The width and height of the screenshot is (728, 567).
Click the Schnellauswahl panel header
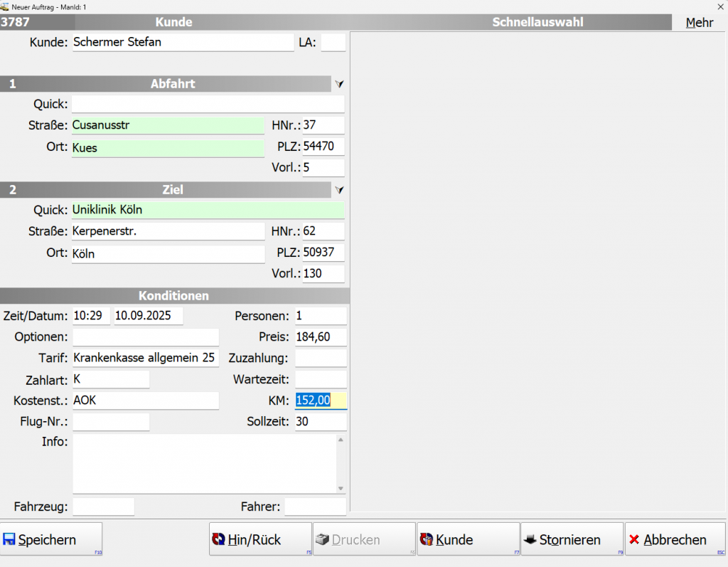(537, 22)
